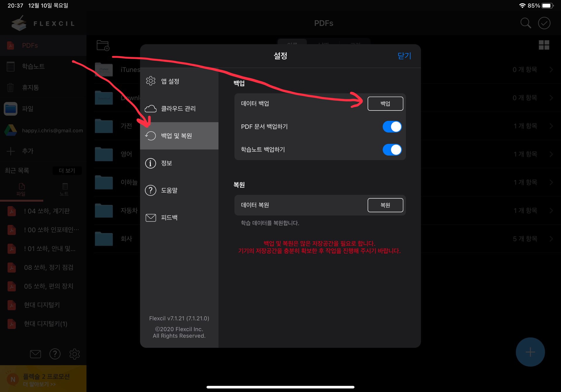Click the question mark help icon in sidebar
Viewport: 561px width, 392px height.
pos(55,354)
